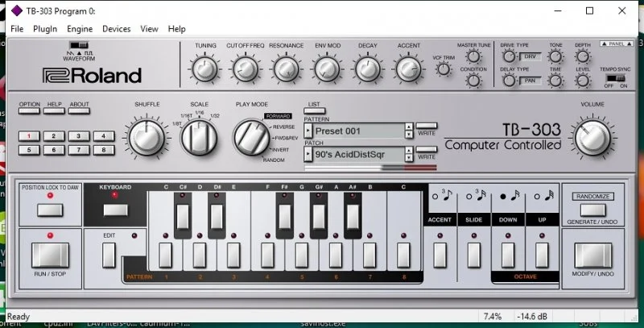
Task: Select bank button 4
Action: click(x=104, y=136)
